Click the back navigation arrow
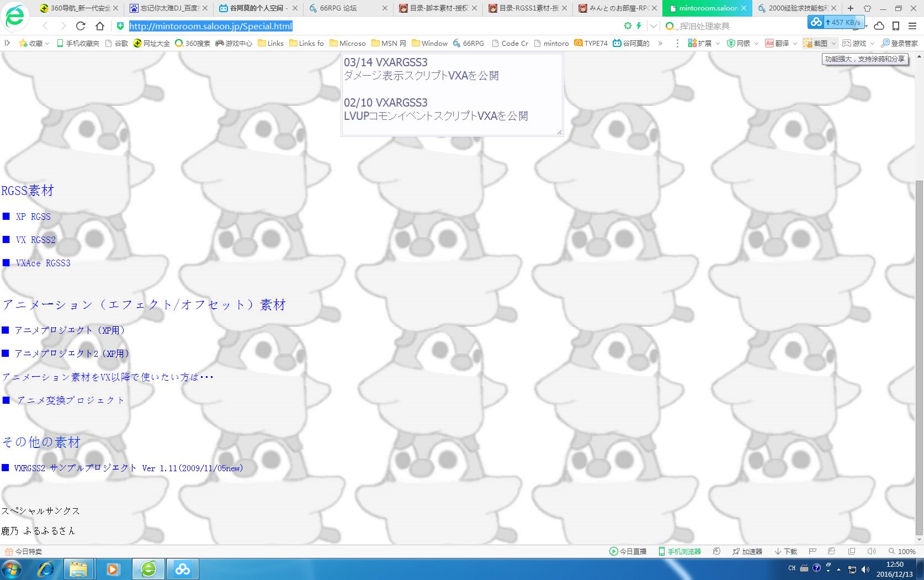Screen dimensions: 924x580 click(x=45, y=26)
